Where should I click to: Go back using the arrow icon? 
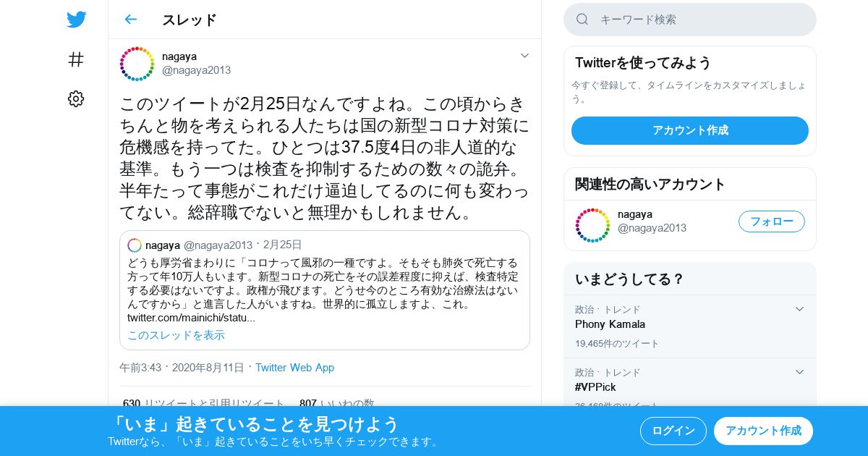[130, 20]
